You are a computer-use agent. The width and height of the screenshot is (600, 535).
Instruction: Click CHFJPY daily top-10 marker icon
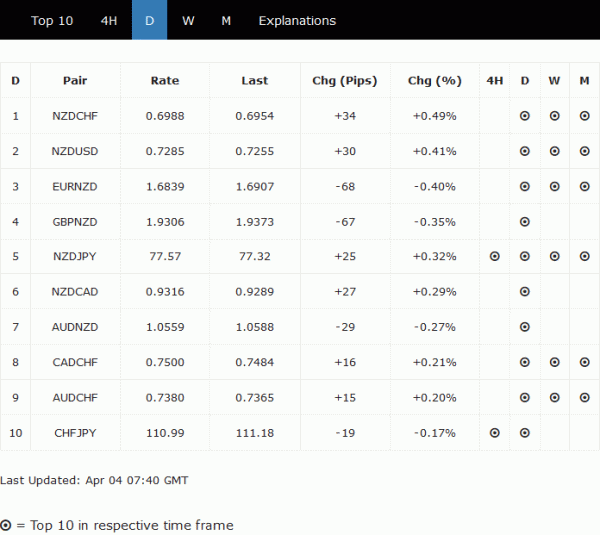pyautogui.click(x=525, y=433)
